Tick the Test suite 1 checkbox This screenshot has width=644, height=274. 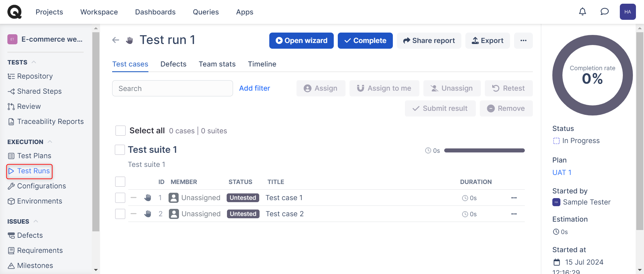pos(120,150)
